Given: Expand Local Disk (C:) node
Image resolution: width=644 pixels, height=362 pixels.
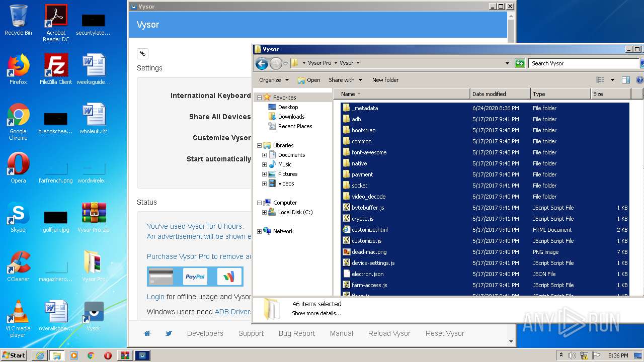Looking at the screenshot, I should (x=264, y=212).
